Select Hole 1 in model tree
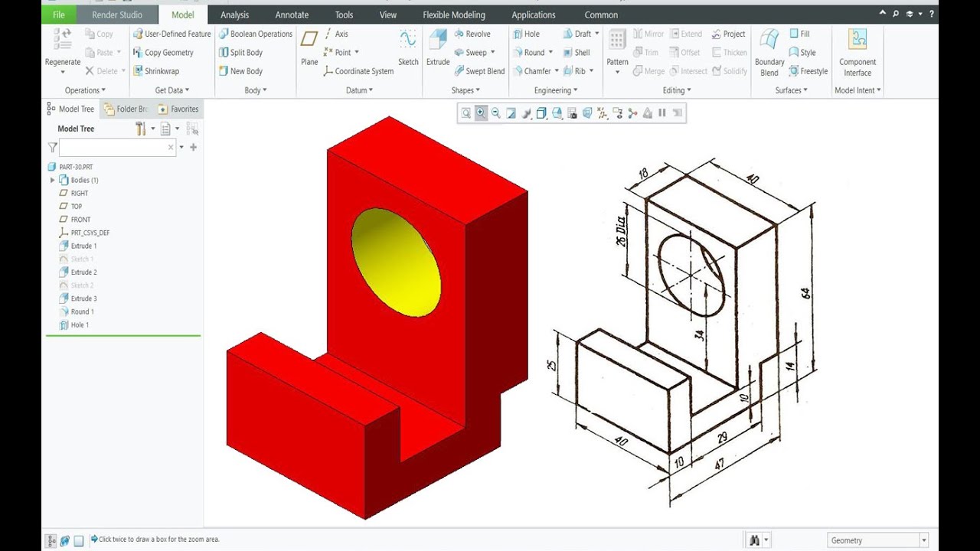Screen dimensions: 980x551 74,324
